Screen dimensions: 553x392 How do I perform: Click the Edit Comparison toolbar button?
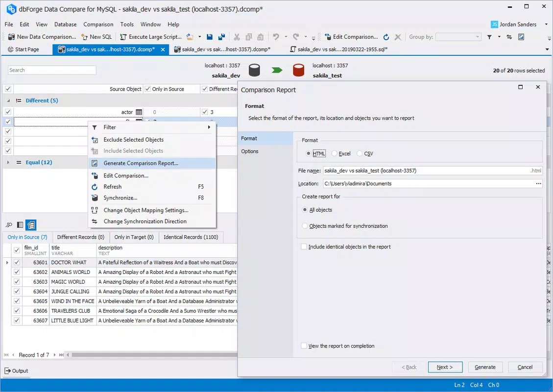coord(351,37)
